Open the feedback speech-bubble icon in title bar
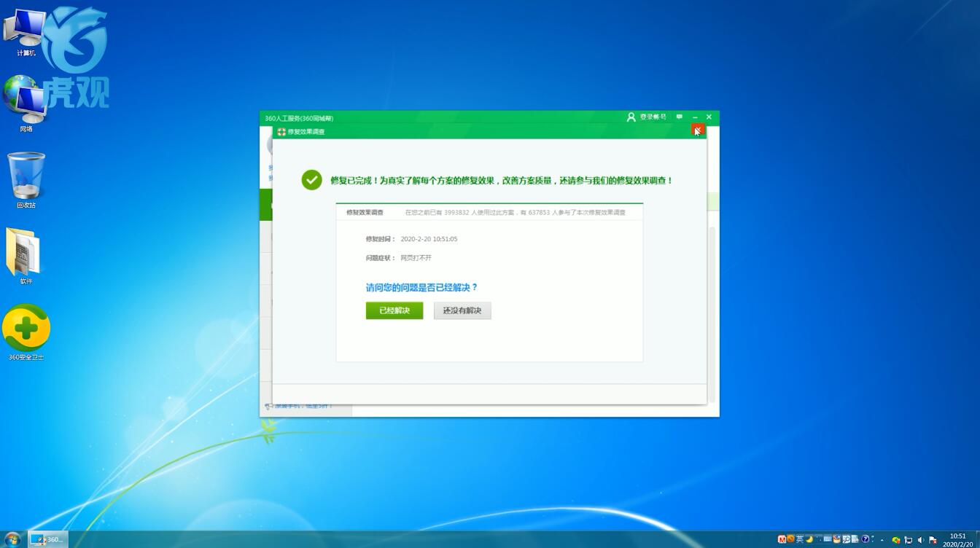 click(x=680, y=117)
